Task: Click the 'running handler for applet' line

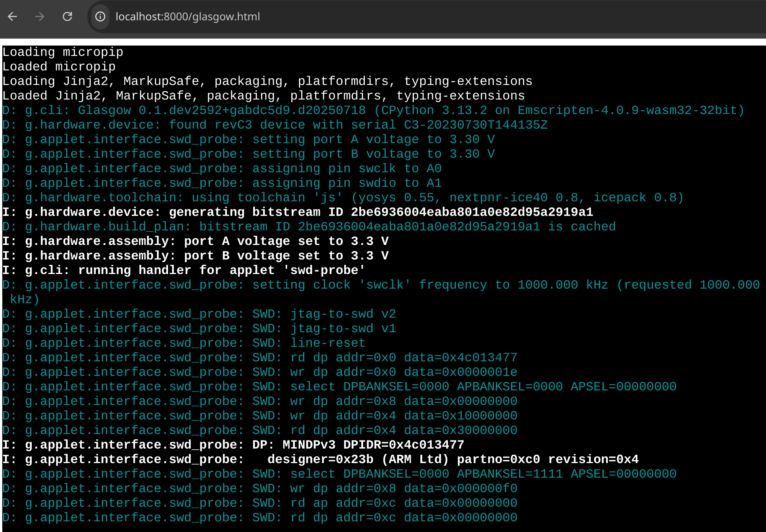Action: (x=184, y=270)
